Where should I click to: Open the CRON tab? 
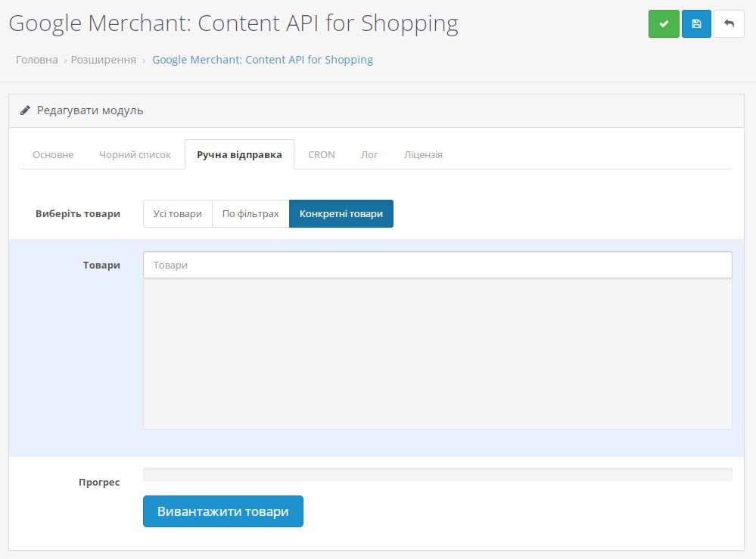[320, 154]
